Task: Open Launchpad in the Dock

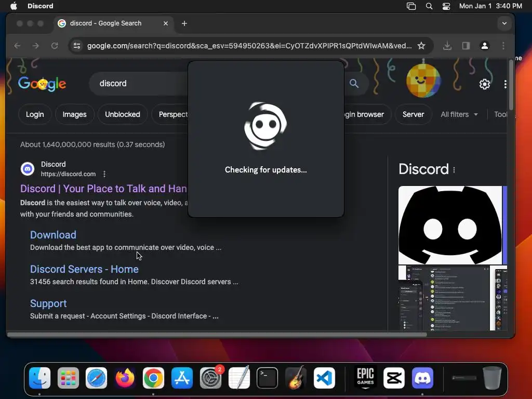Action: [x=68, y=378]
